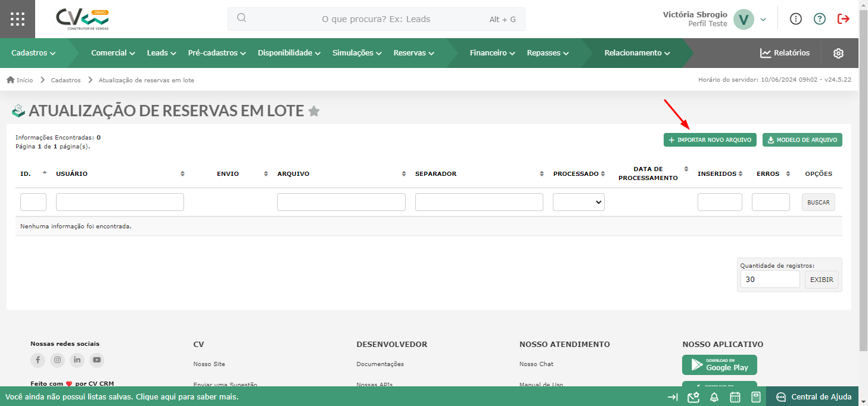Image resolution: width=868 pixels, height=406 pixels.
Task: Click the collapse arrow icon in bottom bar
Action: (x=673, y=397)
